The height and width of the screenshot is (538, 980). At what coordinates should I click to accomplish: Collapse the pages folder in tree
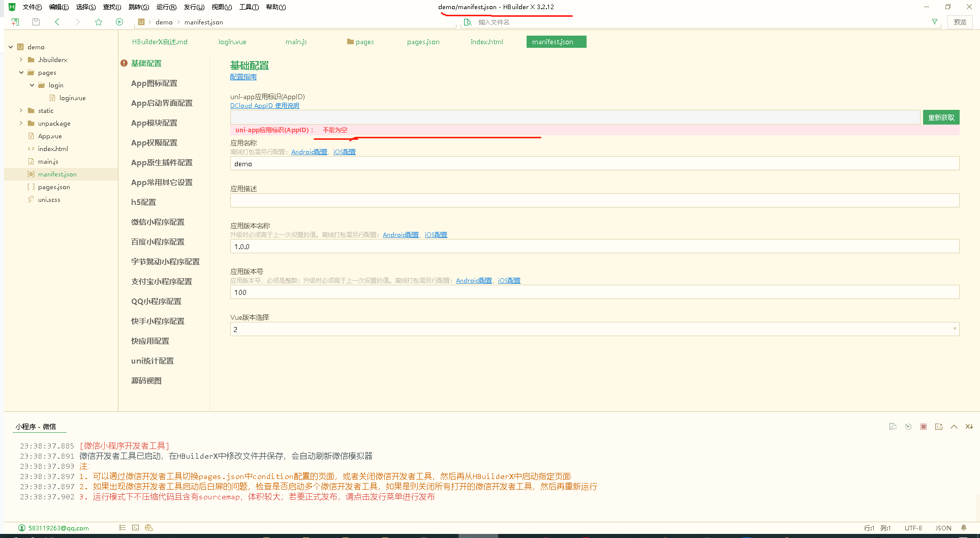[21, 72]
